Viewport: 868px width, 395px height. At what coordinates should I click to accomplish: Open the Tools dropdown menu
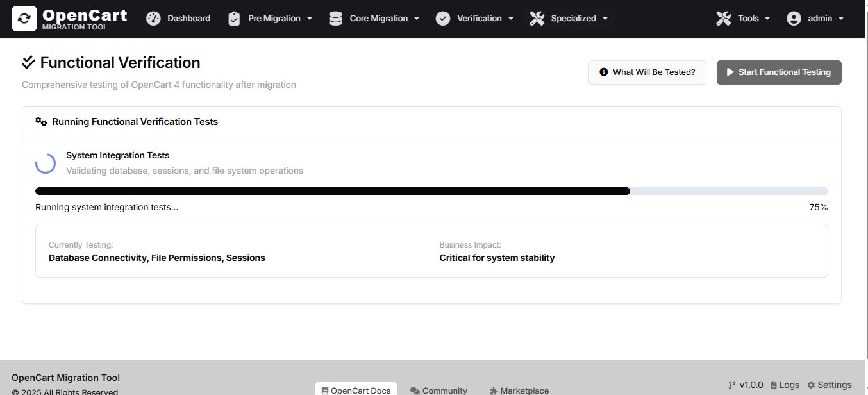[743, 19]
